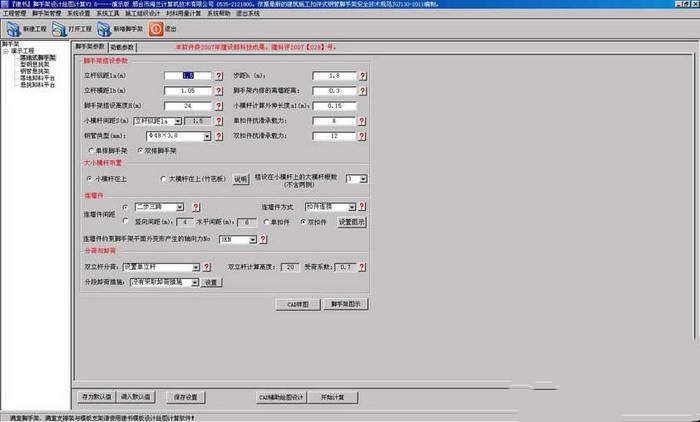
Task: Select 悬挑卸料平台 in the tree
Action: 38,84
